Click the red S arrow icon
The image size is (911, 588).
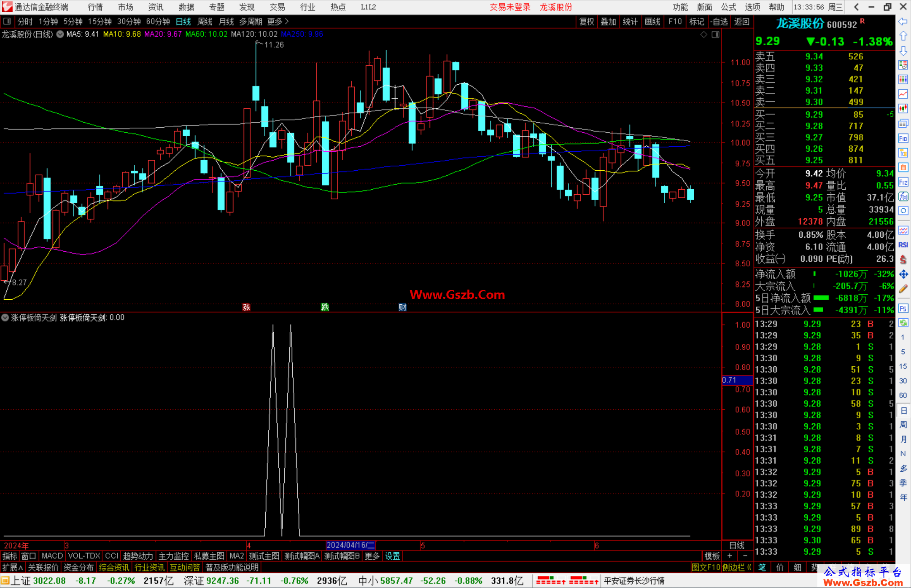pos(903,260)
